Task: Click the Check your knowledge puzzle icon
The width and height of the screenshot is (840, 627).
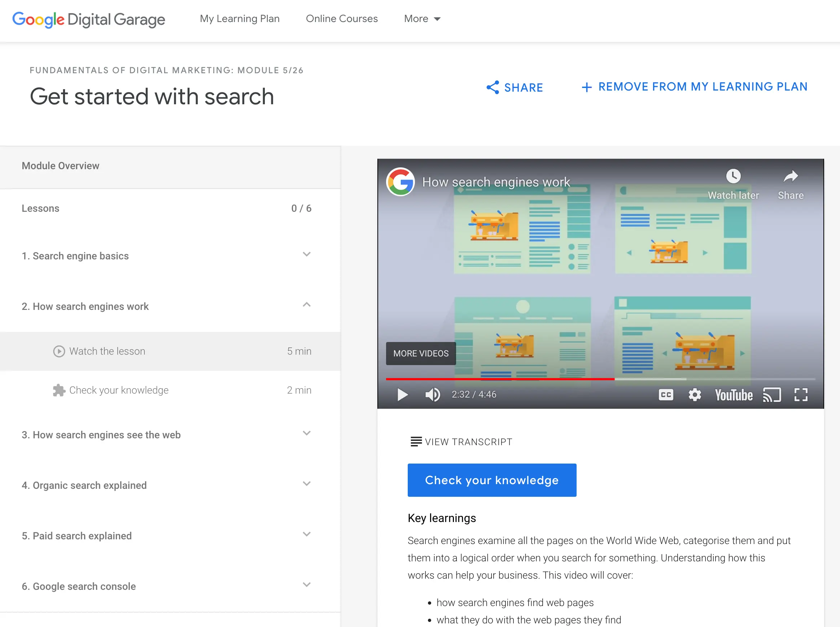Action: 59,391
